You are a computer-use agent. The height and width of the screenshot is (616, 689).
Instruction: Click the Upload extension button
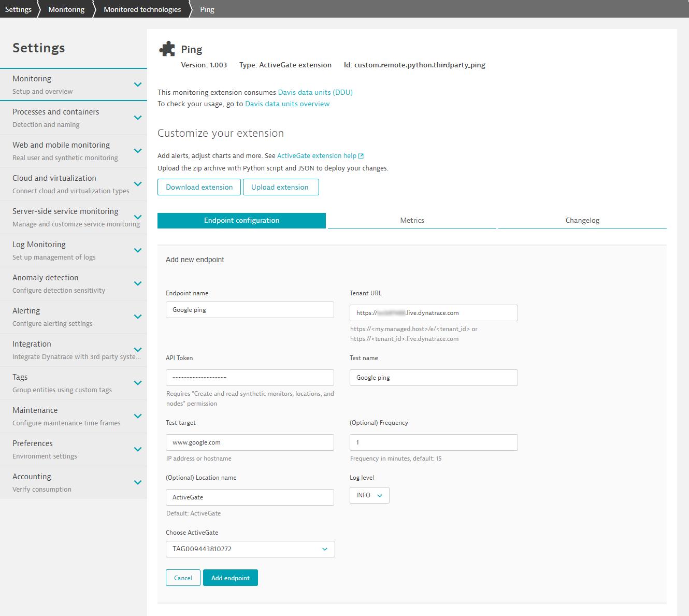point(281,187)
